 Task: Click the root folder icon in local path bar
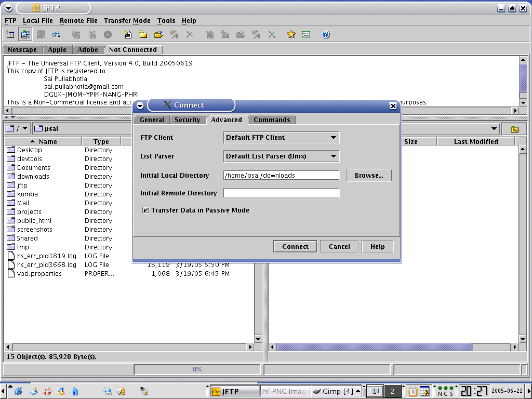click(10, 129)
